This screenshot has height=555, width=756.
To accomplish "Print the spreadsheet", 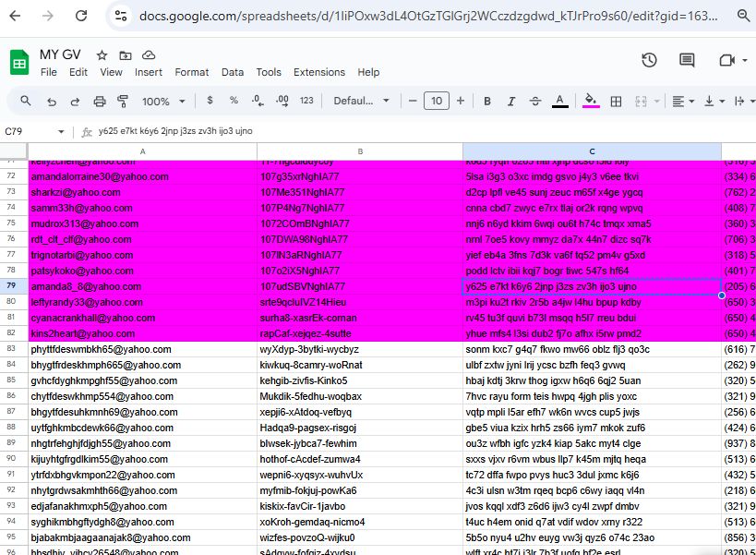I will [100, 102].
